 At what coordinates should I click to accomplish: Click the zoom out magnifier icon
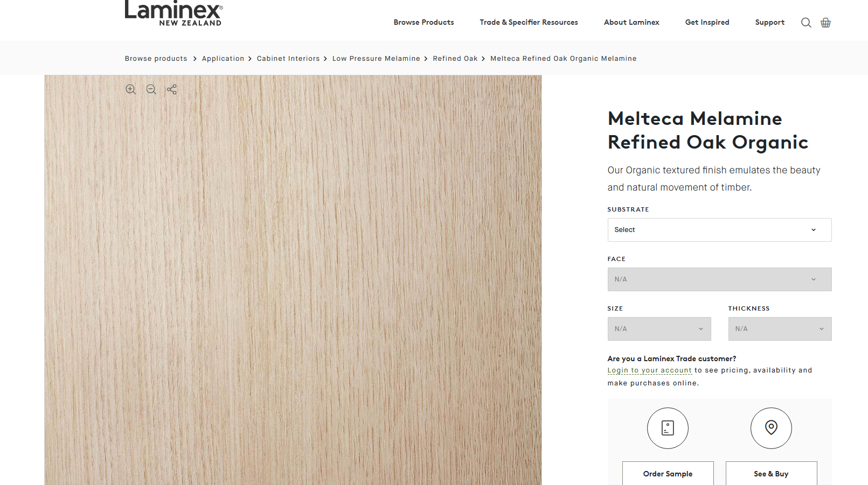pos(151,90)
